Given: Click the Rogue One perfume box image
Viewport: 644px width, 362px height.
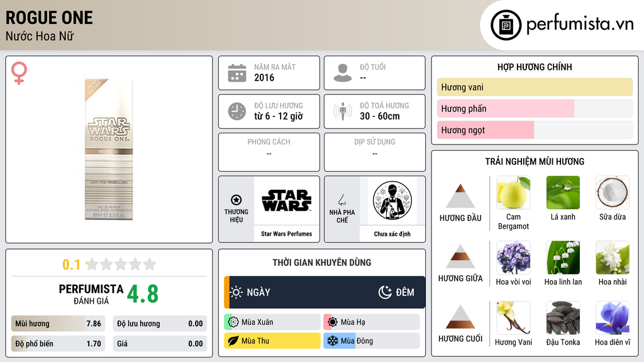Looking at the screenshot, I should click(x=109, y=150).
